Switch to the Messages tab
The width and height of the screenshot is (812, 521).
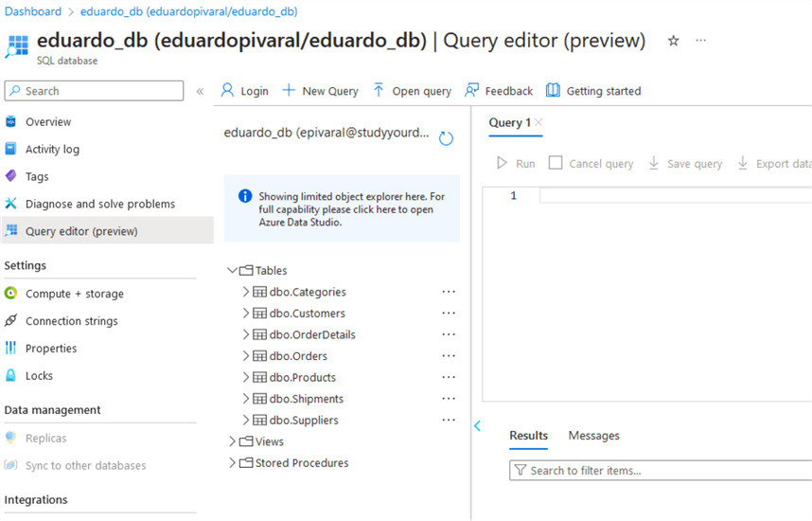(593, 436)
